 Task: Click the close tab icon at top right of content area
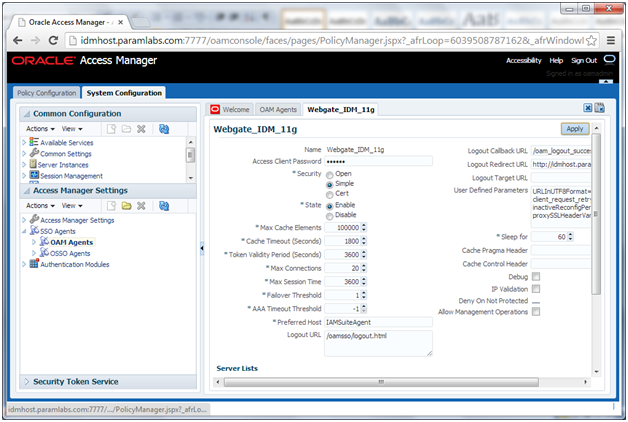tap(588, 108)
